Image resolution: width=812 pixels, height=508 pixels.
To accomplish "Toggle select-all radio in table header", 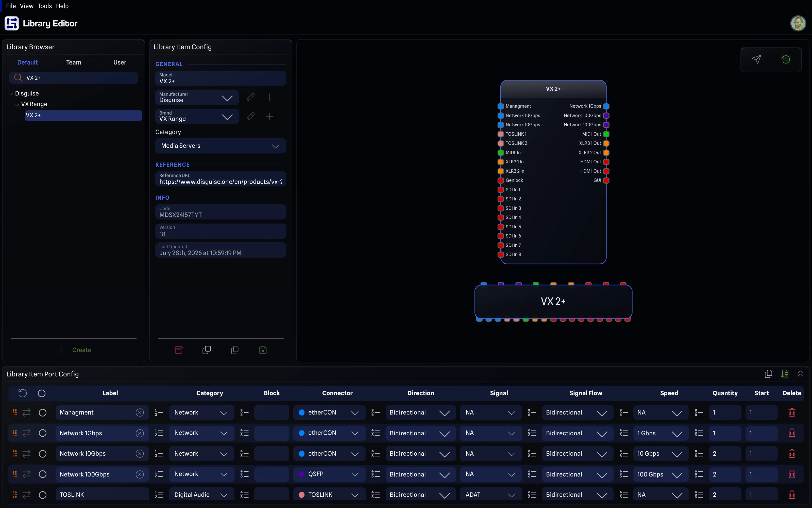I will pyautogui.click(x=42, y=393).
